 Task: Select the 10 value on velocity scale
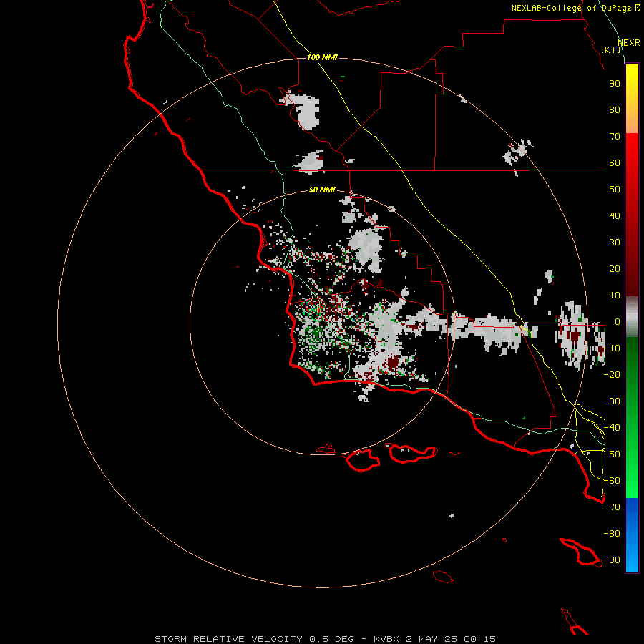click(x=615, y=296)
